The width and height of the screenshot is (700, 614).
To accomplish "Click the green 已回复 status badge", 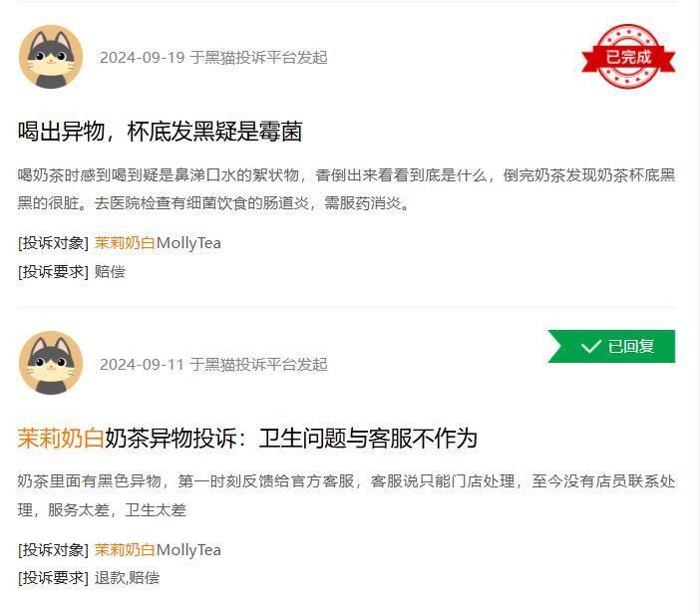I will (611, 346).
